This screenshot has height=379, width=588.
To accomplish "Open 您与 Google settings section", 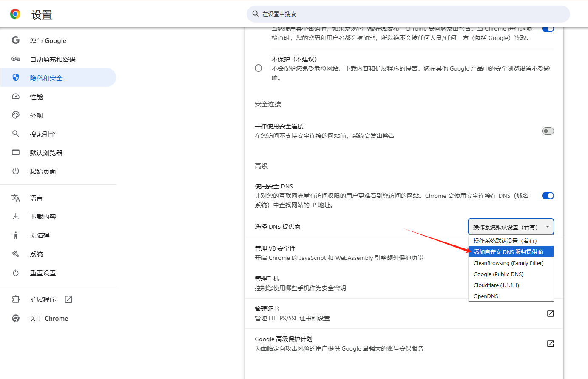I will pyautogui.click(x=58, y=40).
